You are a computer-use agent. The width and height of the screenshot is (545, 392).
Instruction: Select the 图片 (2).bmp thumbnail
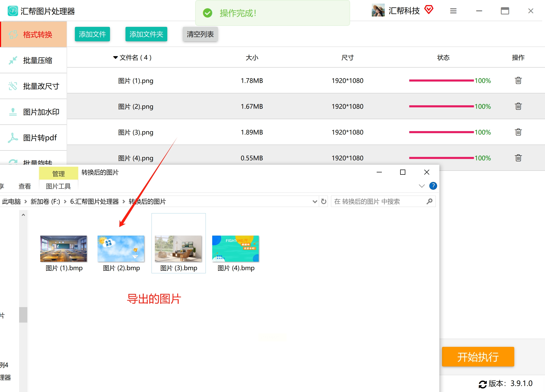pyautogui.click(x=121, y=249)
